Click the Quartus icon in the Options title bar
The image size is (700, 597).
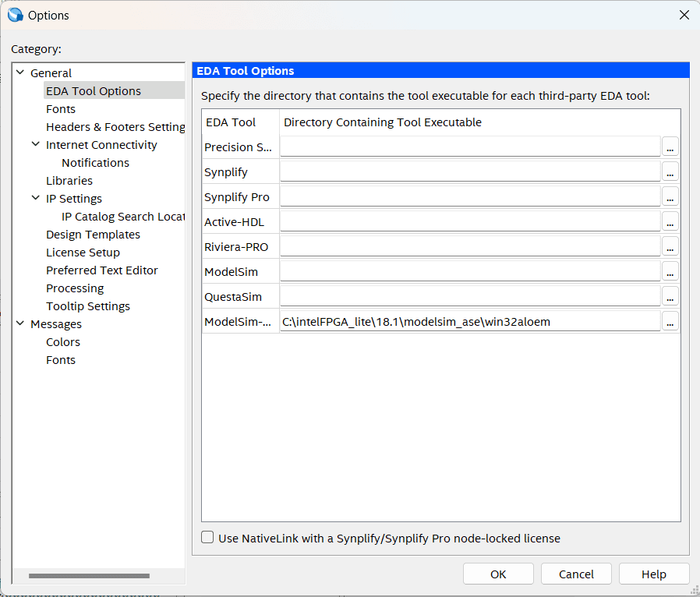(x=15, y=15)
